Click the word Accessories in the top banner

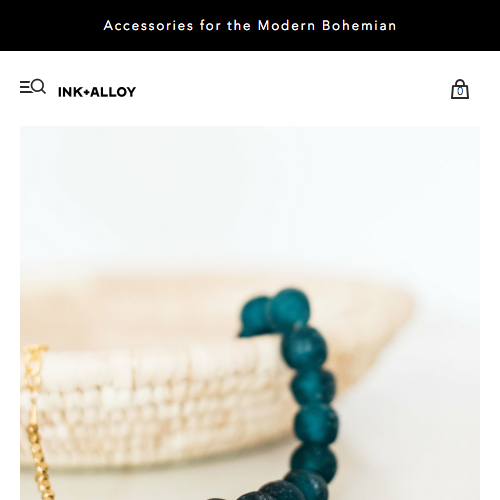coord(148,26)
